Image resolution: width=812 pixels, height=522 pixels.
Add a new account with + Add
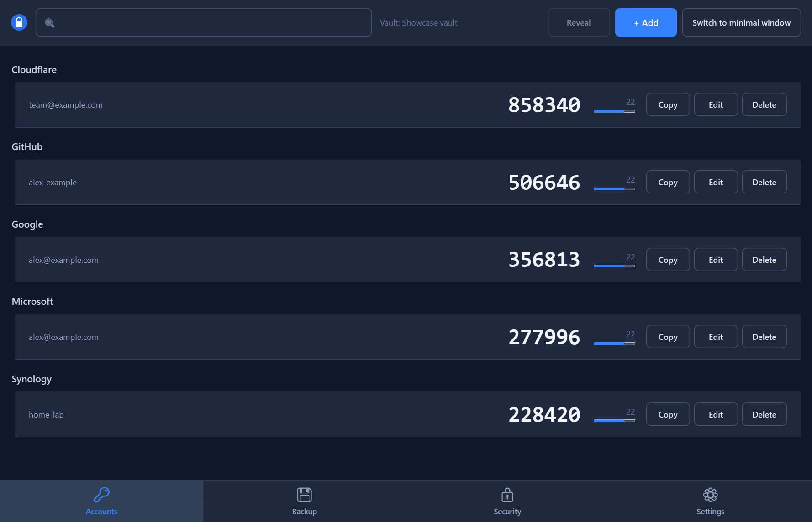[x=646, y=22]
